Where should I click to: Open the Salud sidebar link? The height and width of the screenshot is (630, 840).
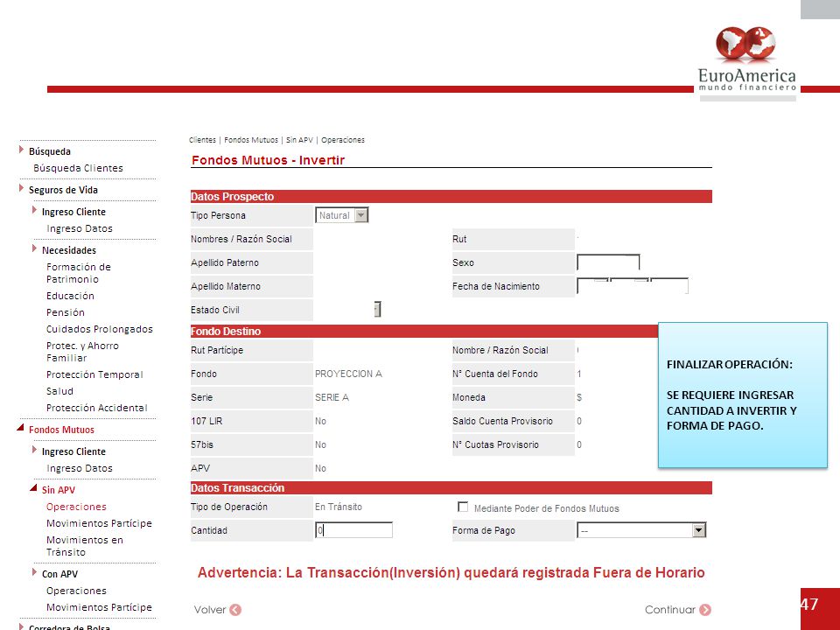click(60, 392)
